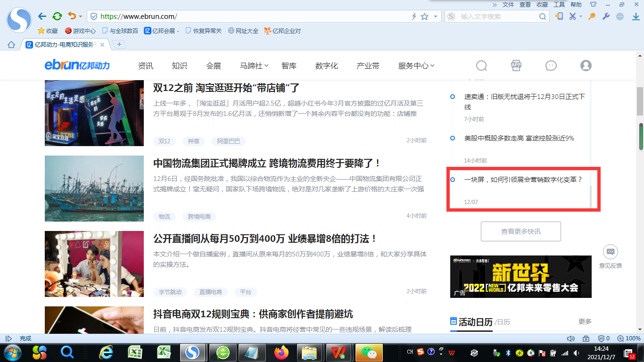Expand the 马蹄社 dropdown
The image size is (644, 362).
(x=254, y=66)
